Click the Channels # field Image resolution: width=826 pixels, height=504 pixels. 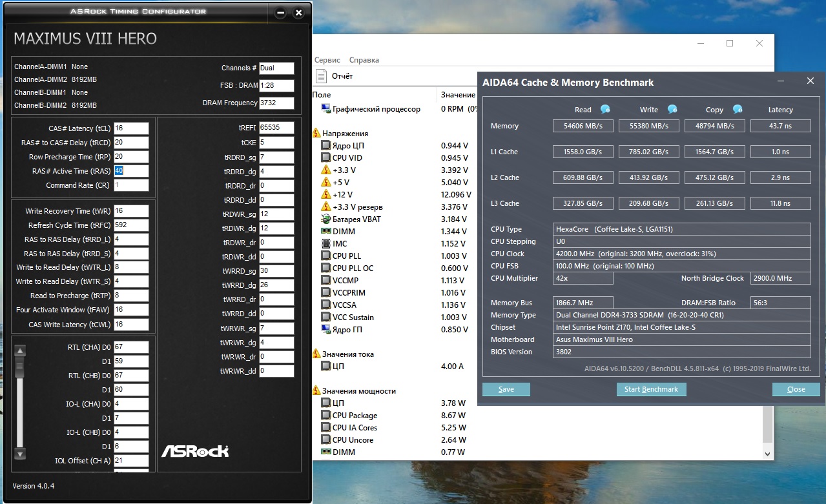(x=276, y=68)
